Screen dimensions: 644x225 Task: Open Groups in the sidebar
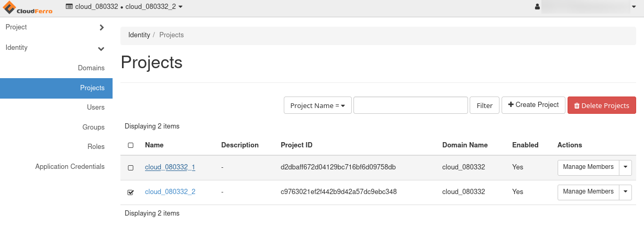[x=93, y=127]
